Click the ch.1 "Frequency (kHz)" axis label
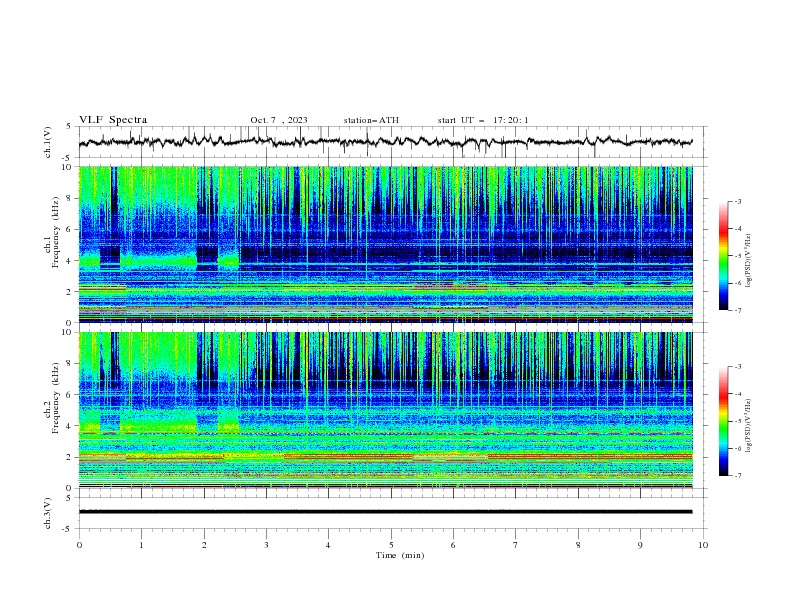 57,233
